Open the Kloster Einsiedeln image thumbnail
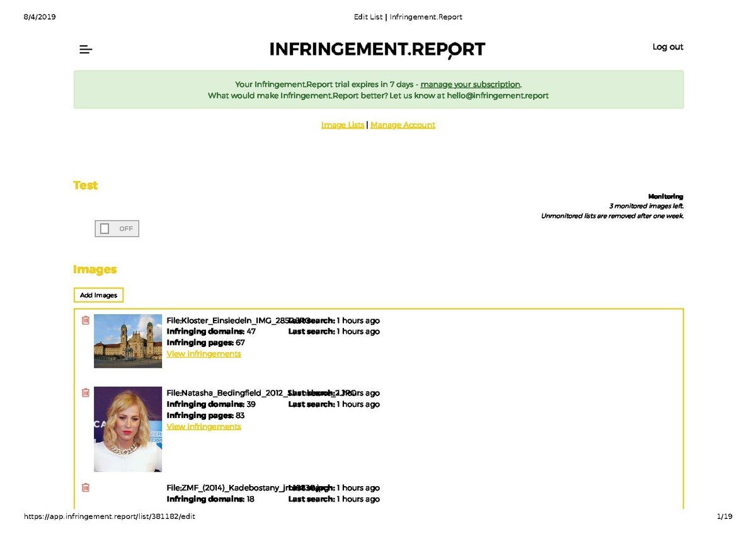Image resolution: width=756 pixels, height=534 pixels. click(x=128, y=341)
